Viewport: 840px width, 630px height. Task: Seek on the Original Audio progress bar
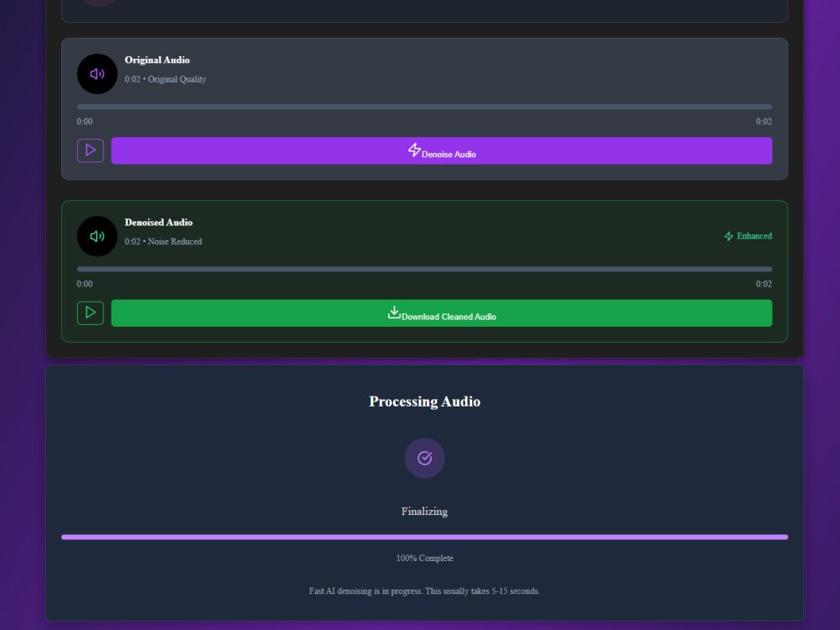click(424, 107)
